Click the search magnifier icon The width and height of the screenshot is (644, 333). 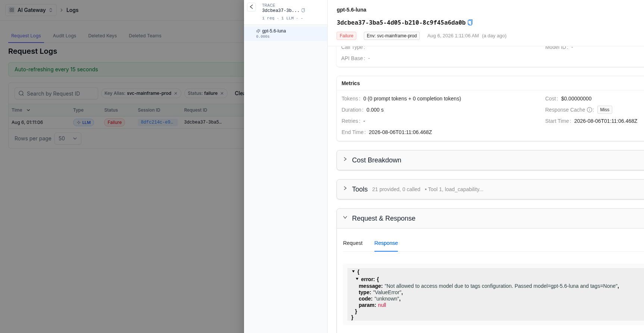(21, 93)
